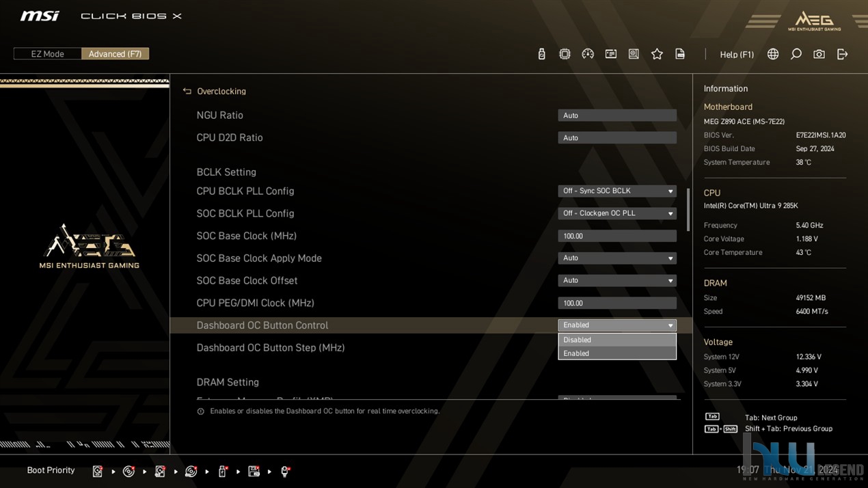Click the 6400 MT/s DRAM speed value
Viewport: 868px width, 488px height.
click(x=812, y=312)
